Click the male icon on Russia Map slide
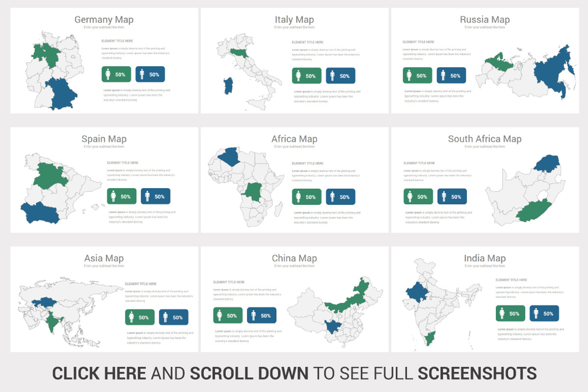Image resolution: width=588 pixels, height=392 pixels. (443, 75)
